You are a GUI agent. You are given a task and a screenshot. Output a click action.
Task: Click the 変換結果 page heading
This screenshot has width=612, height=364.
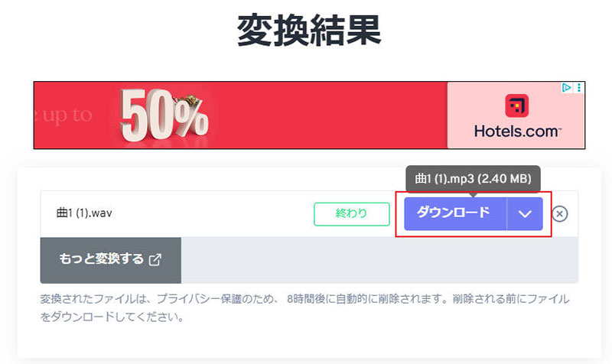[309, 32]
